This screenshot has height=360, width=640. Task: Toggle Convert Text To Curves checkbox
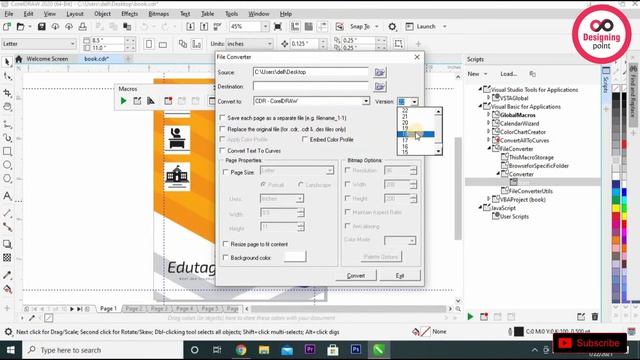coord(222,151)
